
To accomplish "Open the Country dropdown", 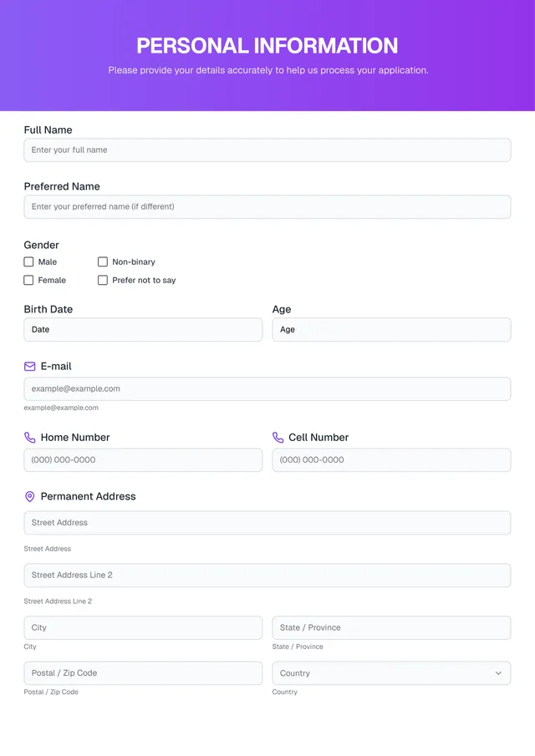I will (x=391, y=673).
